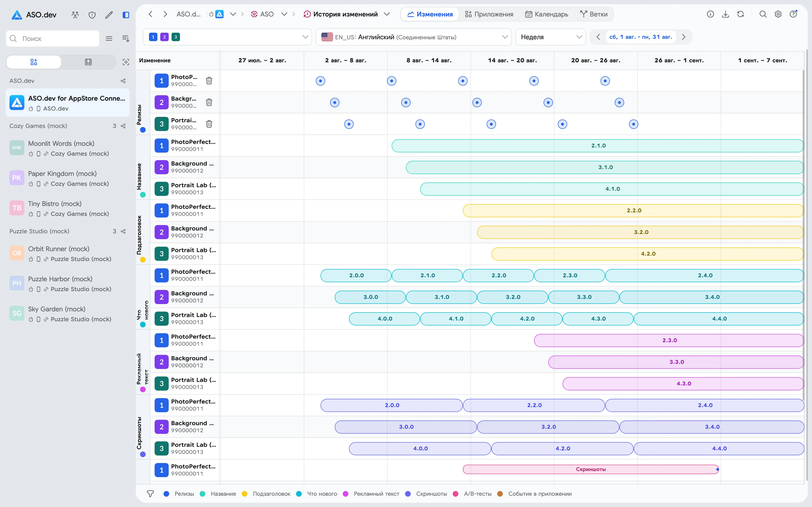Open the info icon in top toolbar
Screen dimensions: 812x507
click(710, 14)
